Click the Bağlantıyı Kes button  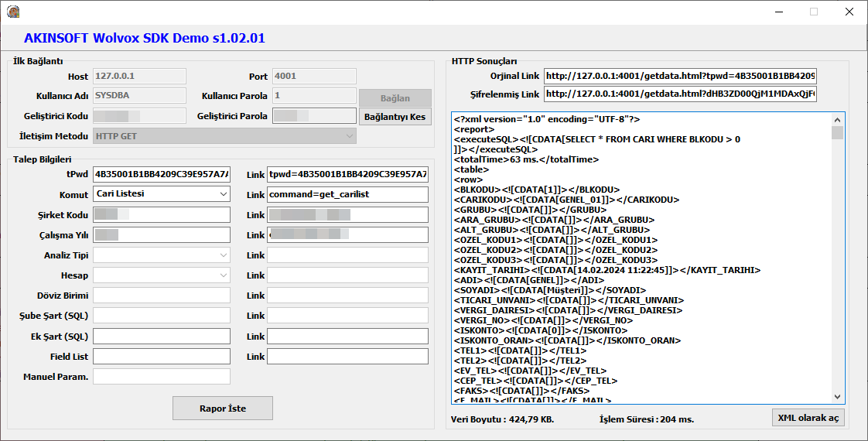[x=395, y=116]
